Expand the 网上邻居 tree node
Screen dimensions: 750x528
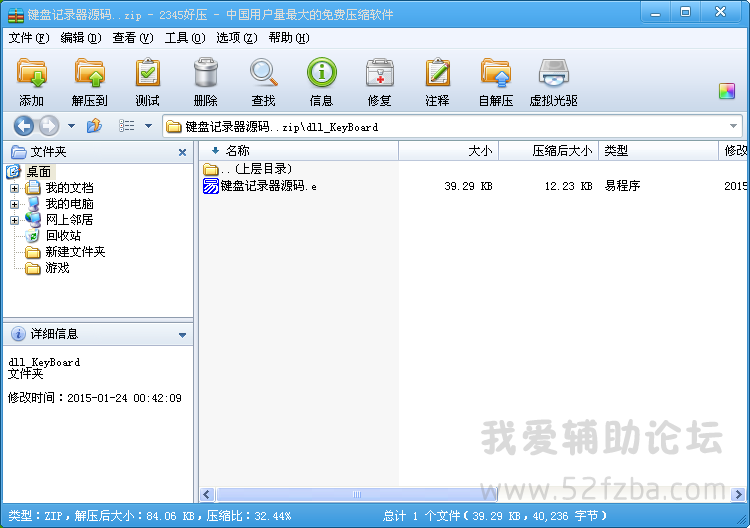click(x=14, y=220)
